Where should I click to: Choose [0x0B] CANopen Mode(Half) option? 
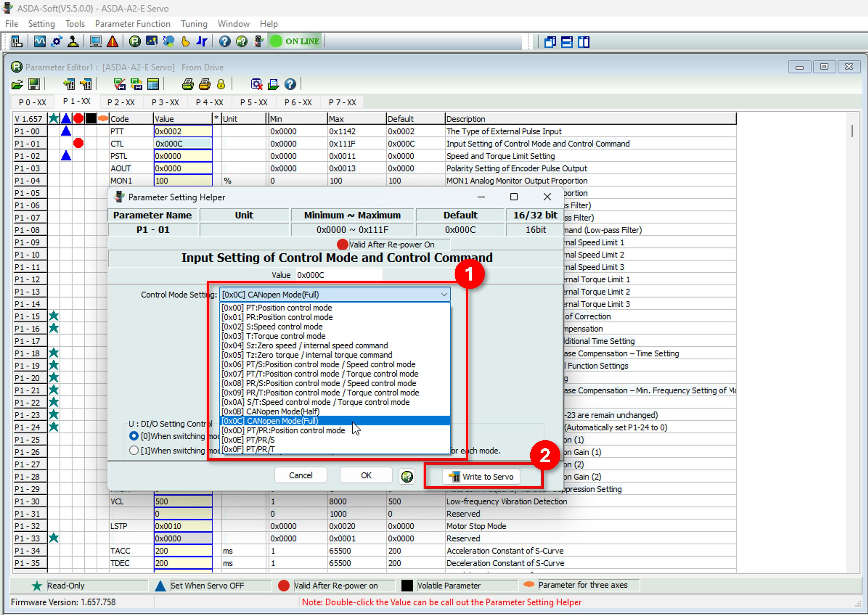click(x=335, y=411)
